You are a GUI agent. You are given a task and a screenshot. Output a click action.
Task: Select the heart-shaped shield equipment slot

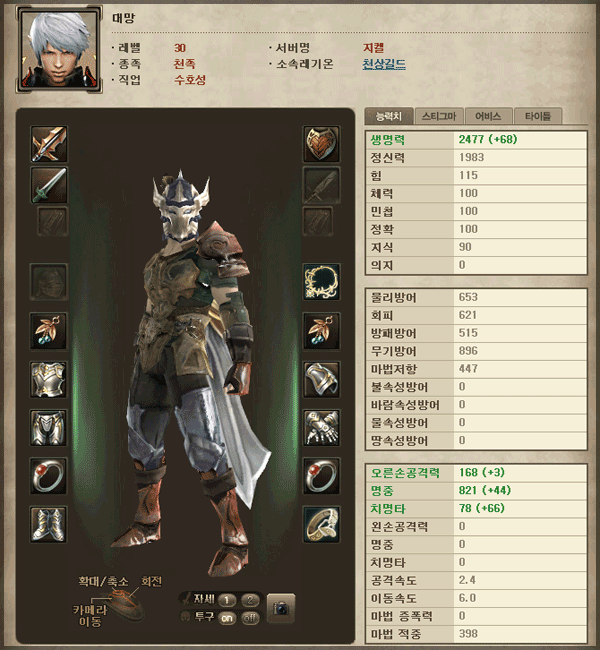tap(321, 144)
